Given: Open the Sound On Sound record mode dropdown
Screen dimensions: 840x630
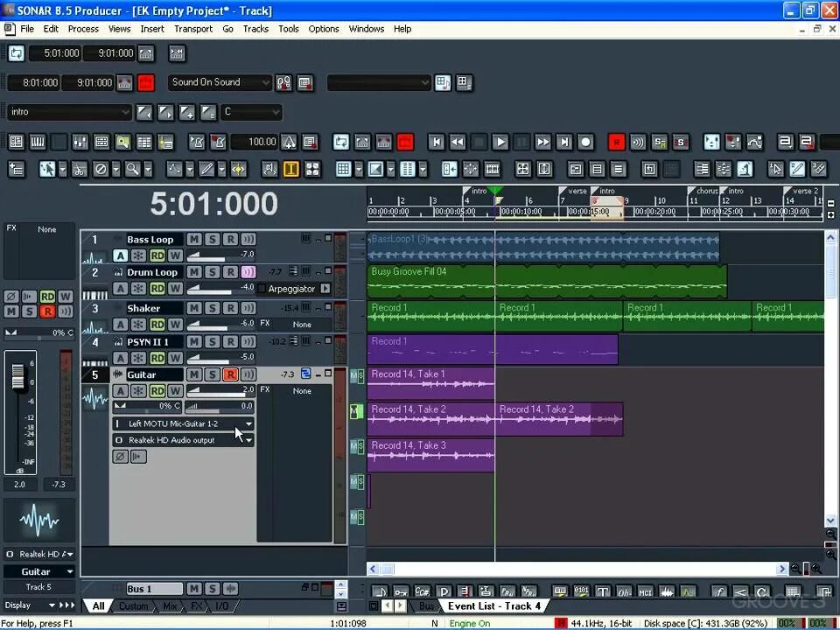Looking at the screenshot, I should (x=220, y=82).
